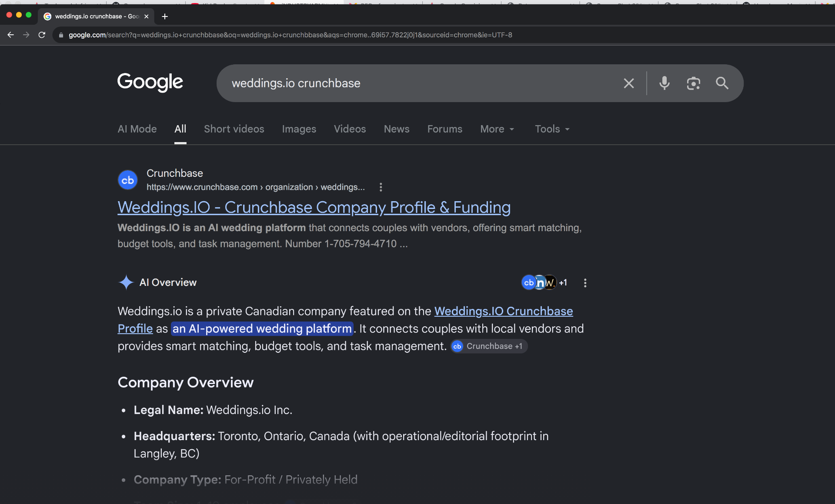
Task: Reload the Google search page
Action: pos(42,35)
